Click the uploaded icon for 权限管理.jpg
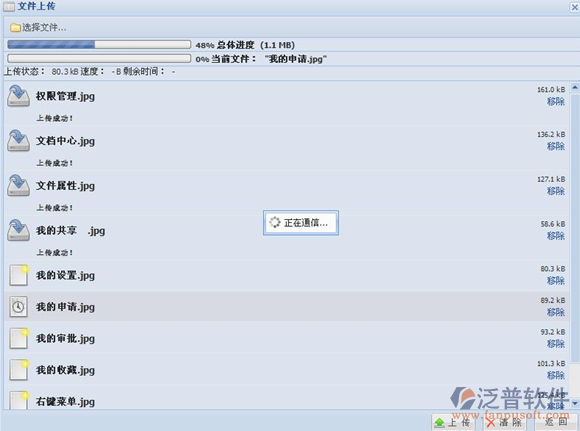This screenshot has width=580, height=431. tap(18, 96)
